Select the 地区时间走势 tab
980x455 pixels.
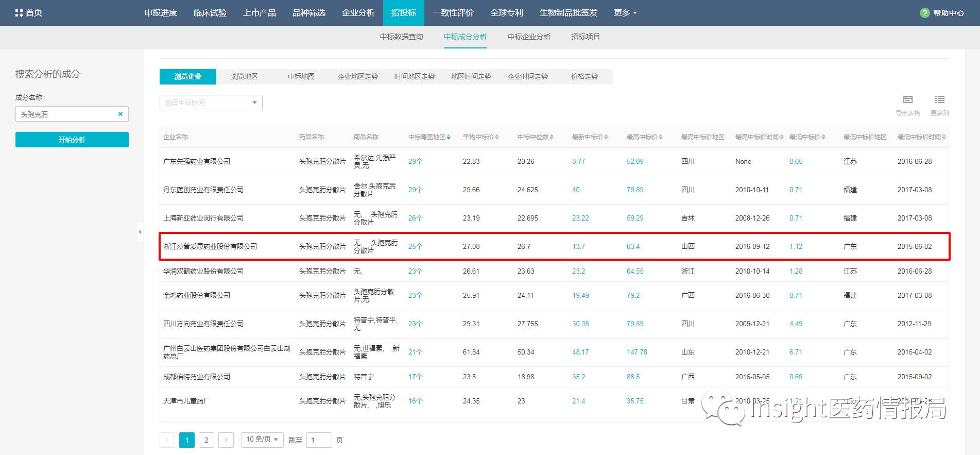pos(471,77)
